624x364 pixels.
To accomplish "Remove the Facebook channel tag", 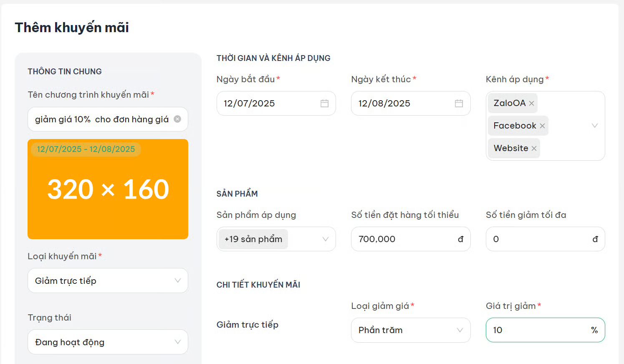I will [x=542, y=126].
